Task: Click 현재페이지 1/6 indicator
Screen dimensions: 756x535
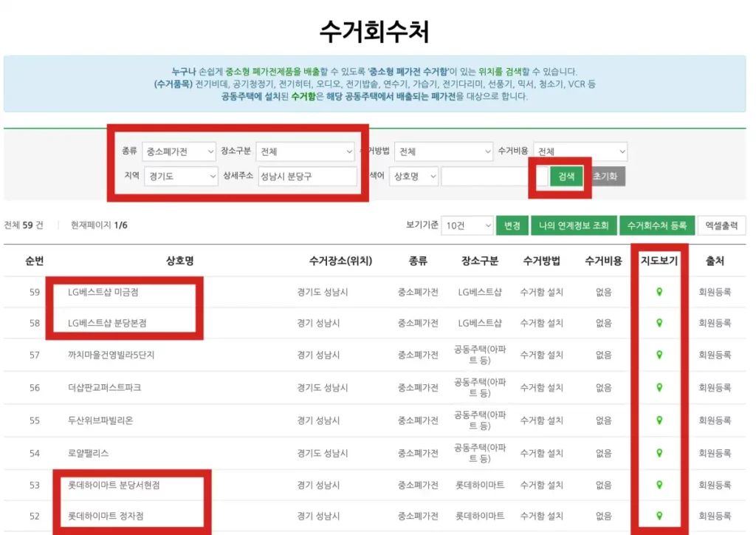Action: (x=99, y=225)
